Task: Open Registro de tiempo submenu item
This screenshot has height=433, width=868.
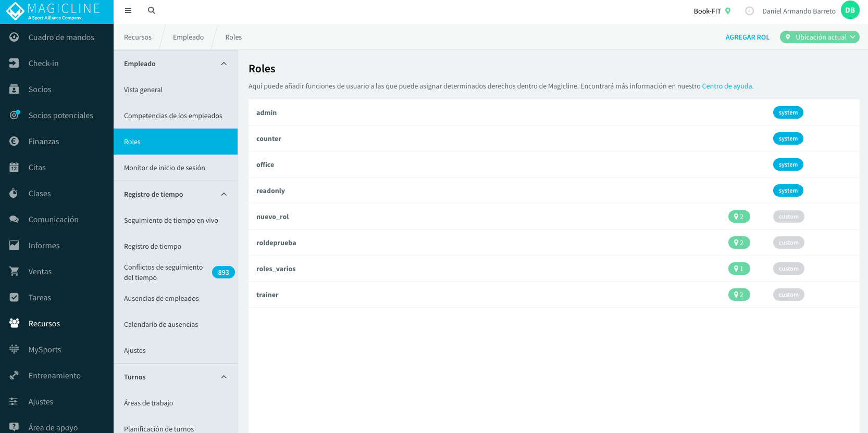Action: coord(176,246)
